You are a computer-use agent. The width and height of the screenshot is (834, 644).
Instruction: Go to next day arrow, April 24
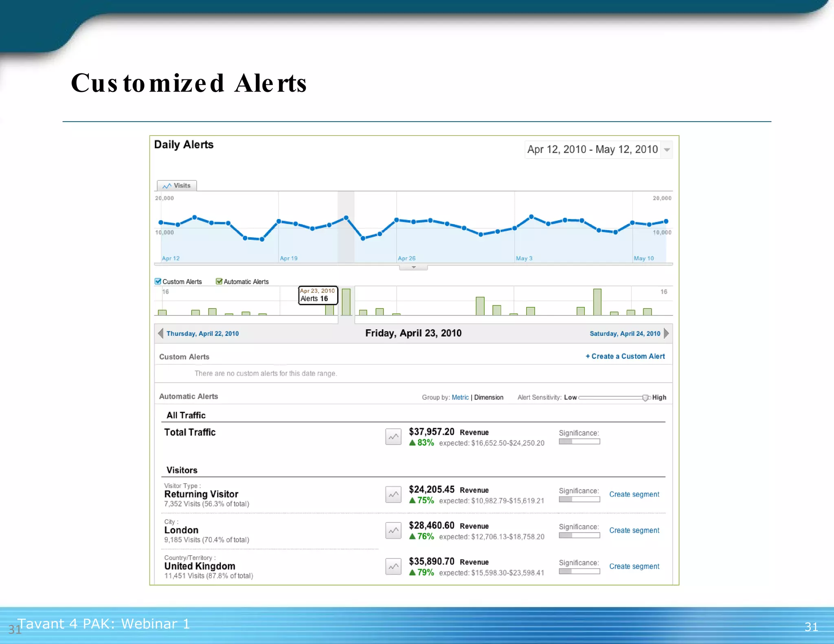(666, 333)
